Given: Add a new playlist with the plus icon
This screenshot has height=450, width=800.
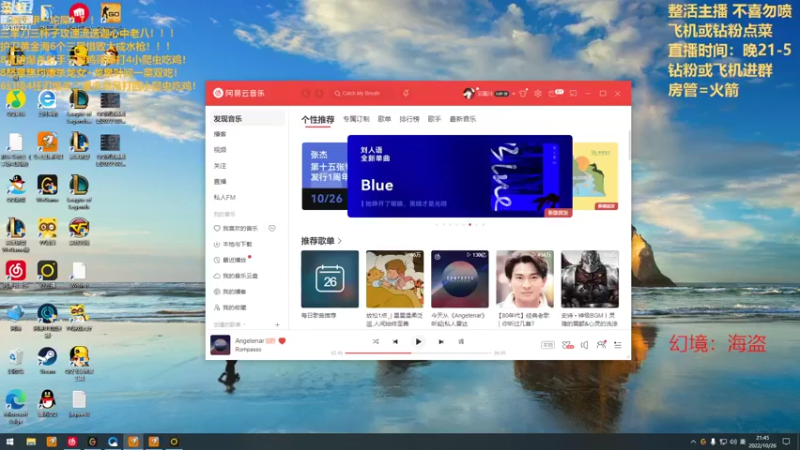Looking at the screenshot, I should [277, 324].
